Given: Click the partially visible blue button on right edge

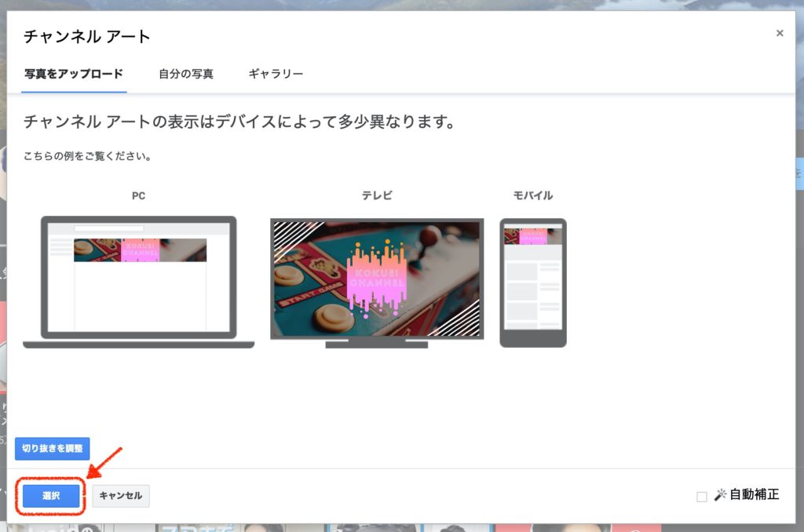Looking at the screenshot, I should 799,169.
